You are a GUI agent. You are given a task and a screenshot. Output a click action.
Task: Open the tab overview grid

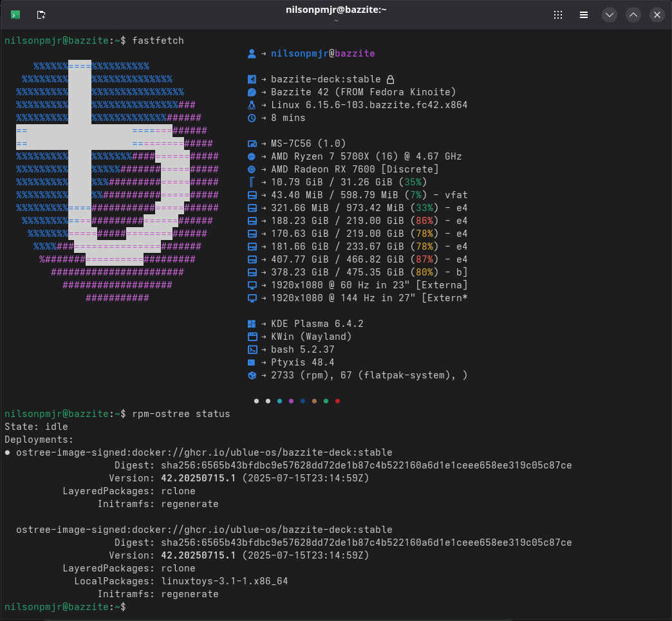[x=558, y=15]
